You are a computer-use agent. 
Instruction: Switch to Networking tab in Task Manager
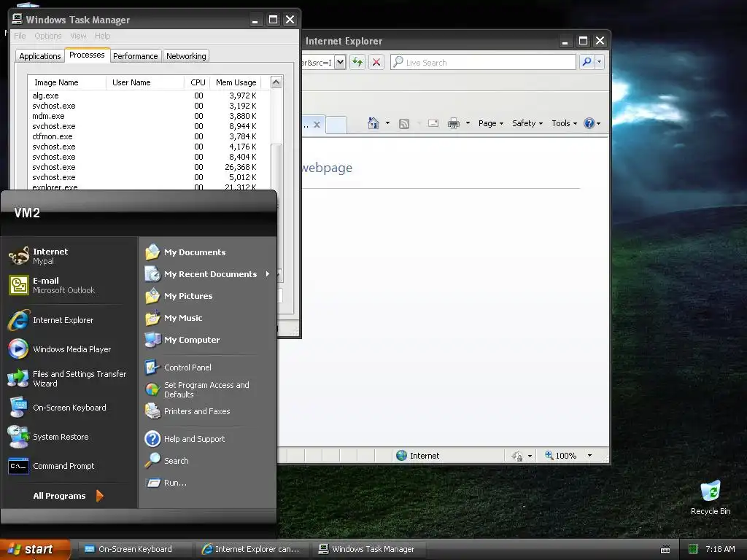pos(186,56)
